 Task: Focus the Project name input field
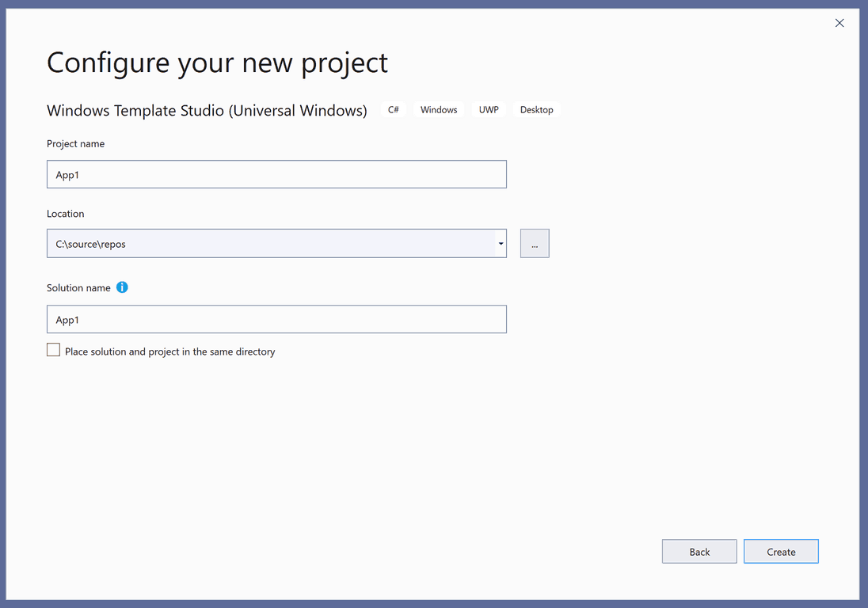point(276,174)
